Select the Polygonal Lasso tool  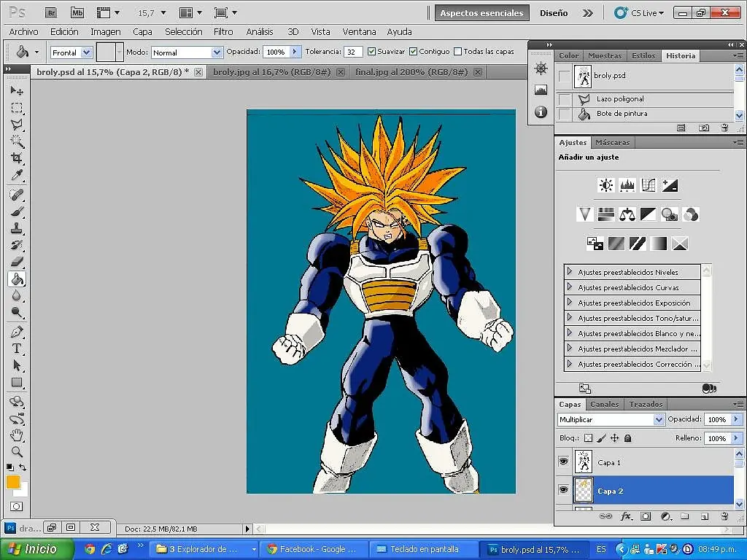[x=17, y=125]
